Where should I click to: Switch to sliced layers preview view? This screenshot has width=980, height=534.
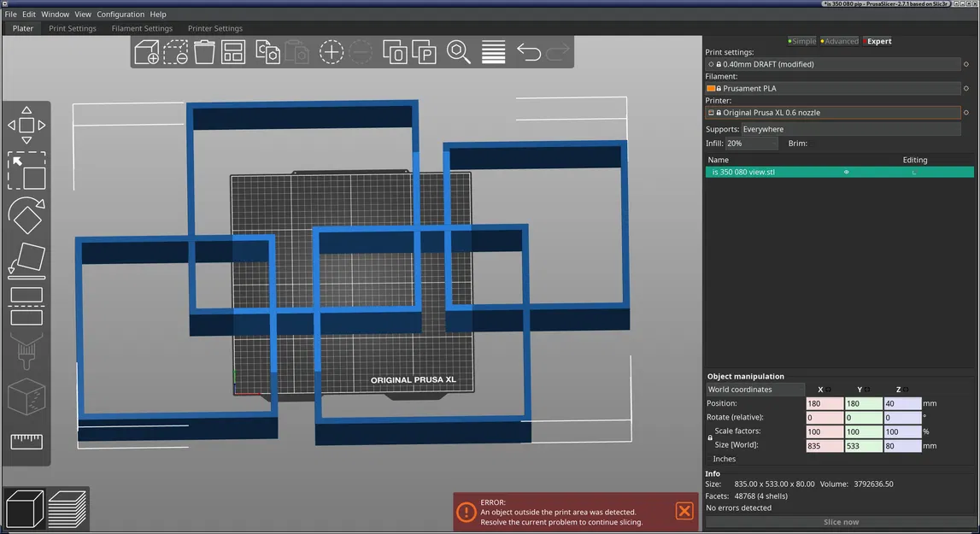click(67, 509)
